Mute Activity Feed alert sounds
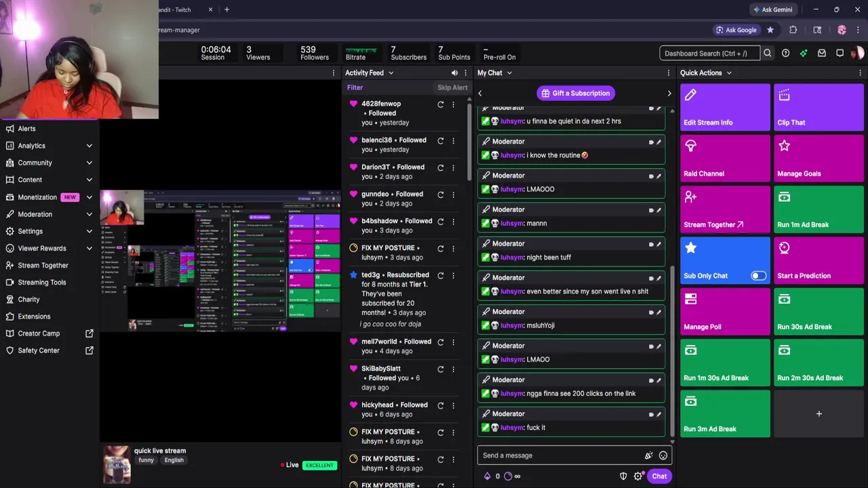The height and width of the screenshot is (488, 868). pos(454,73)
